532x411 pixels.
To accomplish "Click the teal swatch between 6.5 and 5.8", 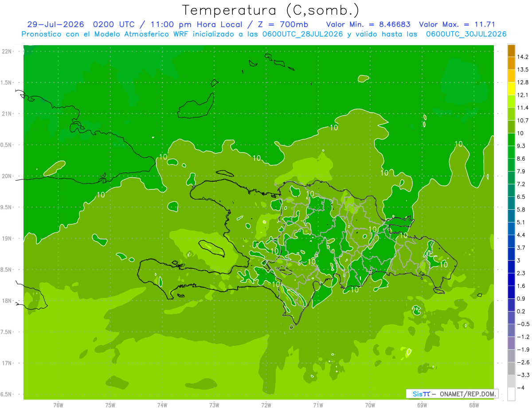I will pos(511,203).
